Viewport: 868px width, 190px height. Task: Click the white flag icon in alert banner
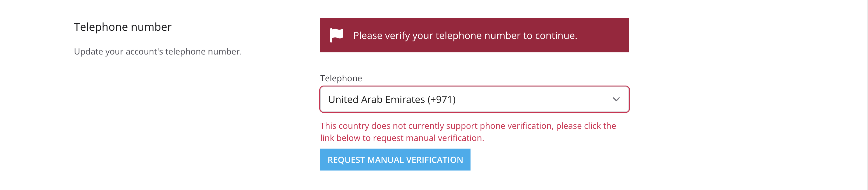(336, 35)
